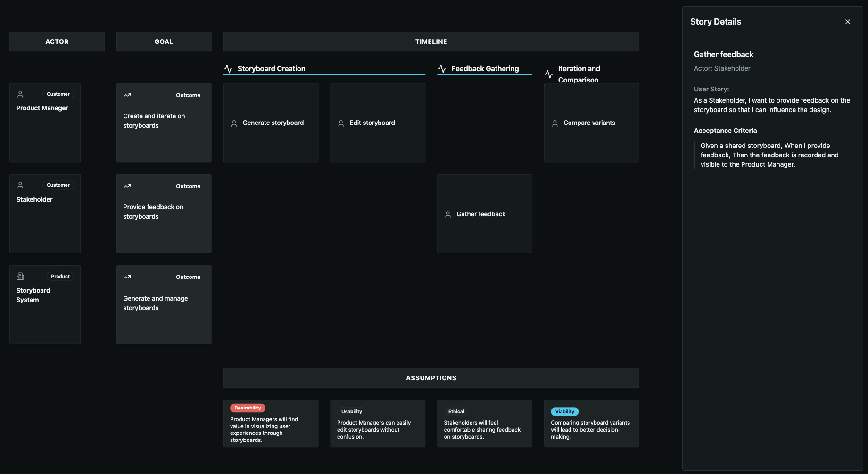The height and width of the screenshot is (474, 868).
Task: Close the Story Details panel
Action: pyautogui.click(x=847, y=21)
